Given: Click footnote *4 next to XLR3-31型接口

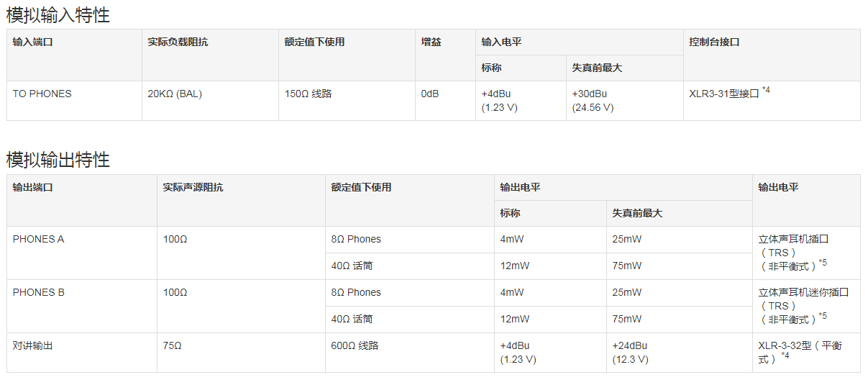Looking at the screenshot, I should pyautogui.click(x=766, y=90).
